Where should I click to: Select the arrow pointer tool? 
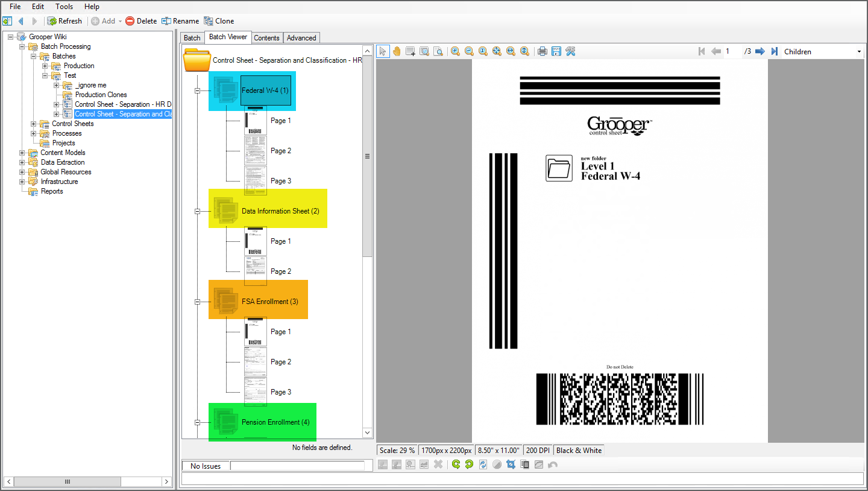[x=383, y=51]
